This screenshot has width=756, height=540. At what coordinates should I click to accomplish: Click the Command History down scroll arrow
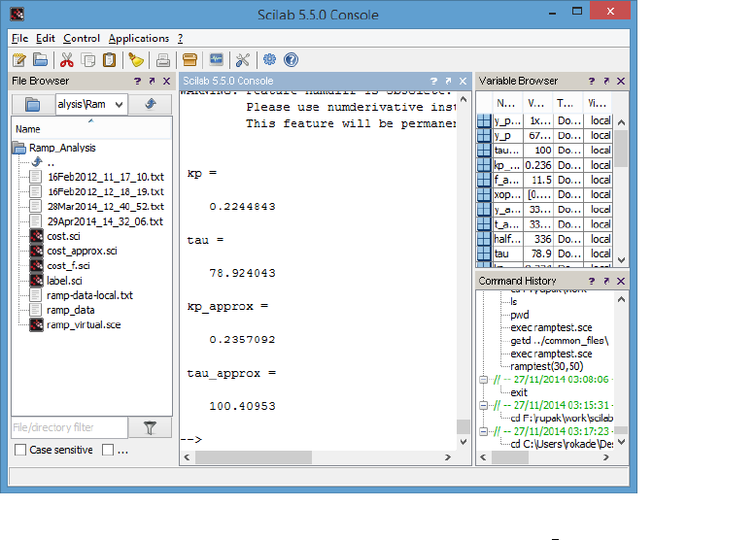tap(622, 442)
